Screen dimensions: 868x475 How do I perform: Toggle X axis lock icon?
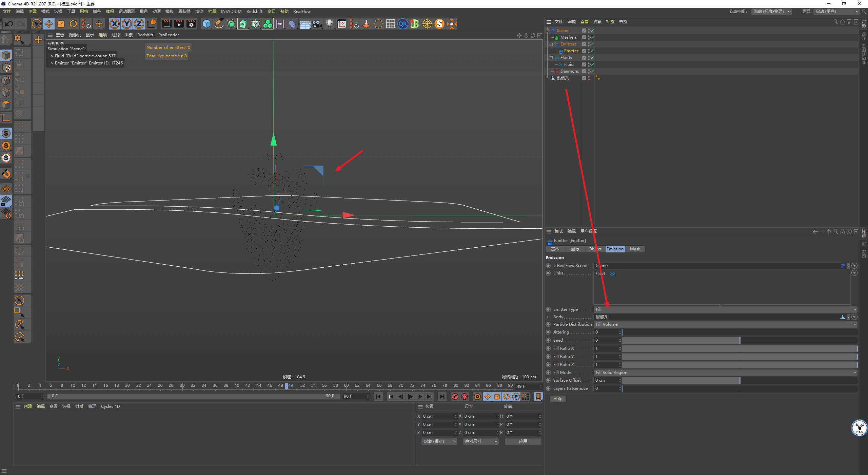(115, 24)
